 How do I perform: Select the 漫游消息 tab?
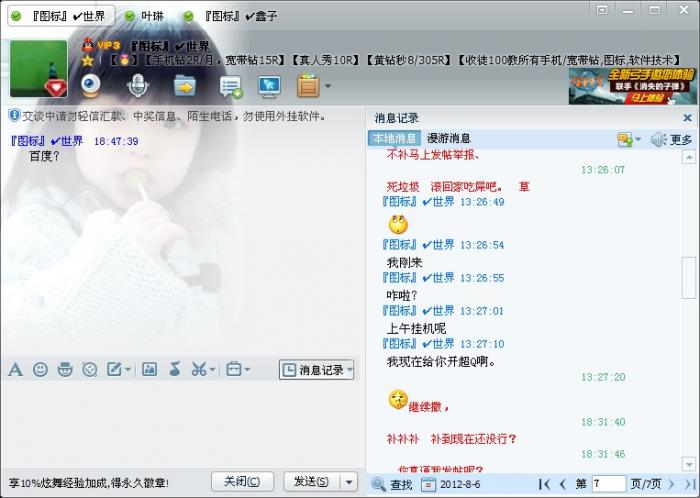(448, 138)
